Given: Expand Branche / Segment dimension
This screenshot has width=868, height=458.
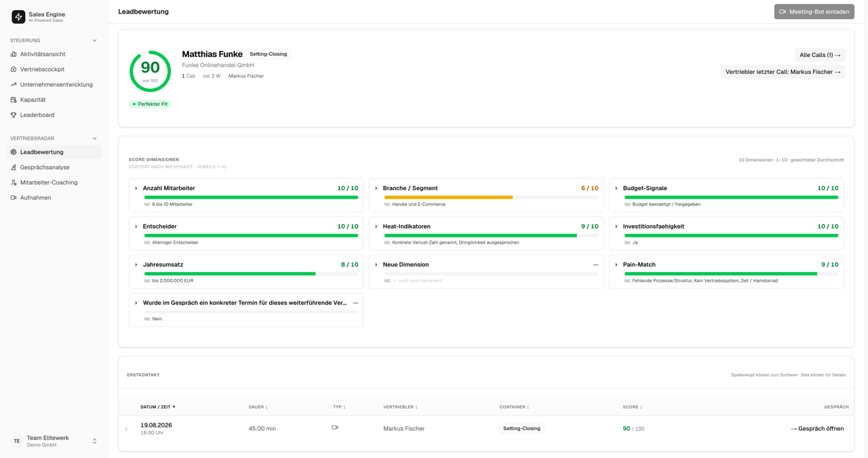Looking at the screenshot, I should tap(376, 189).
